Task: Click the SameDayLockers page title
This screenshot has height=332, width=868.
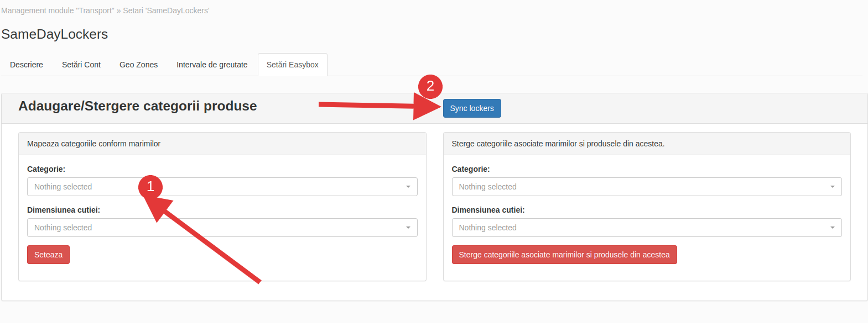Action: [x=55, y=34]
